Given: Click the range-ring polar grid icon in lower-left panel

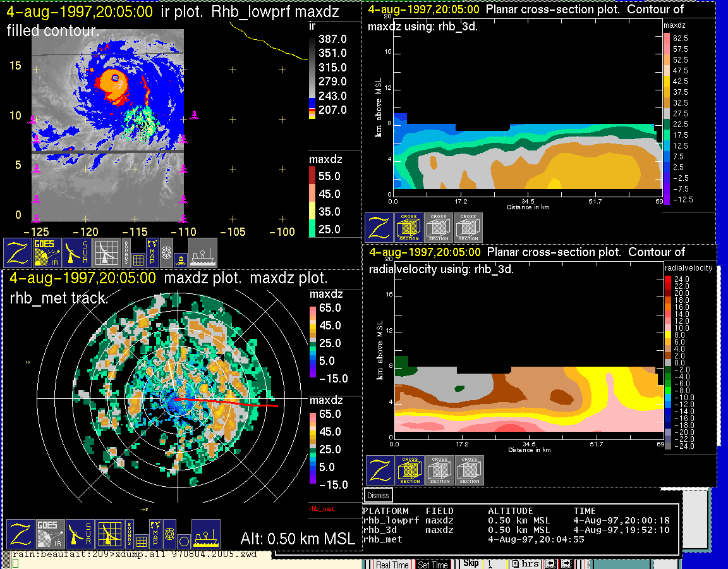Looking at the screenshot, I should [x=169, y=534].
